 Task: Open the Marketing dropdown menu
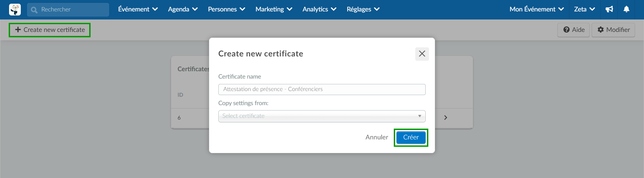274,9
